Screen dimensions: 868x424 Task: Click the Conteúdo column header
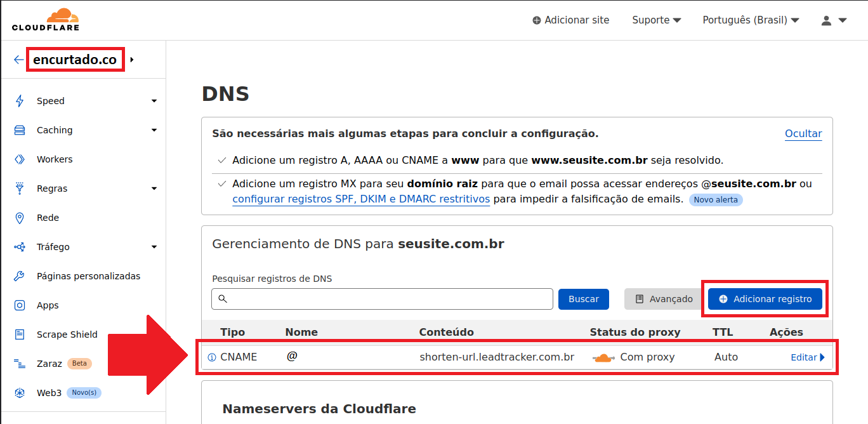click(x=447, y=332)
